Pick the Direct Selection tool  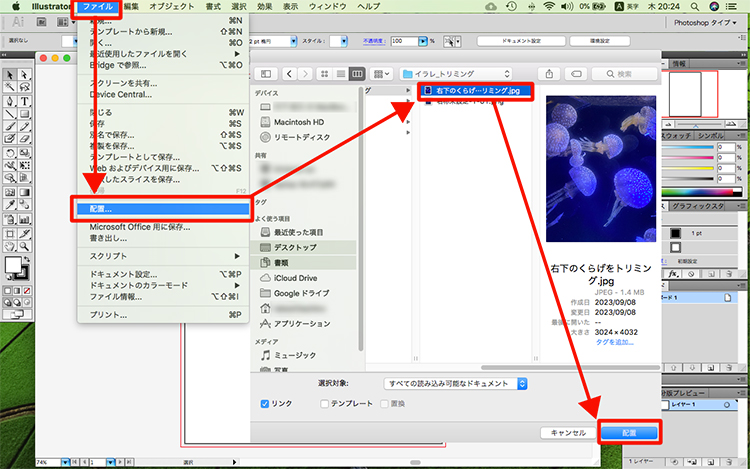pos(24,75)
